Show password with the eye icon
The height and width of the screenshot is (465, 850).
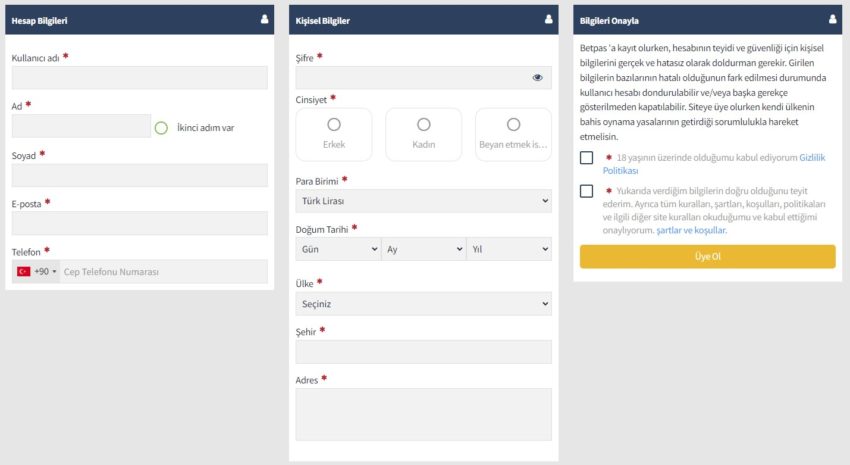tap(538, 77)
